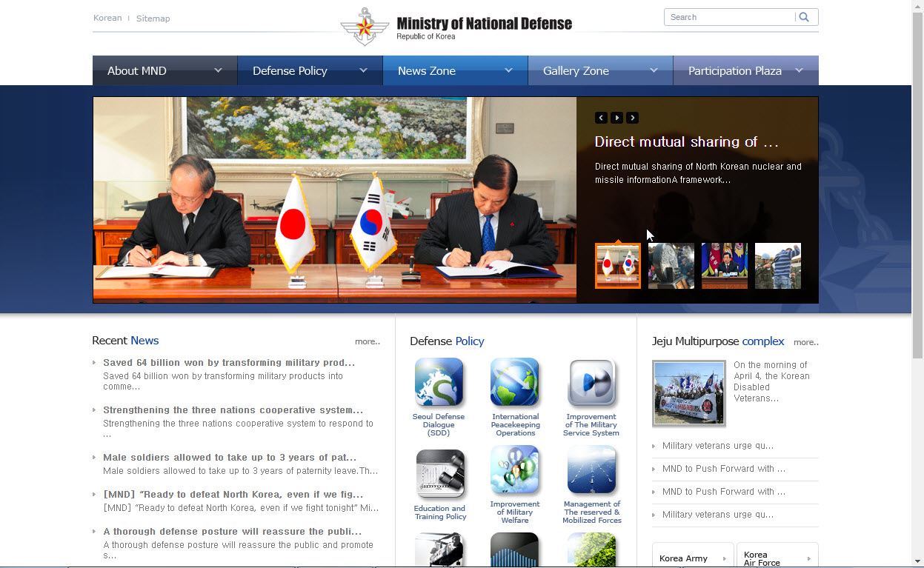The image size is (924, 568).
Task: Click the search magnifier icon
Action: pos(804,17)
